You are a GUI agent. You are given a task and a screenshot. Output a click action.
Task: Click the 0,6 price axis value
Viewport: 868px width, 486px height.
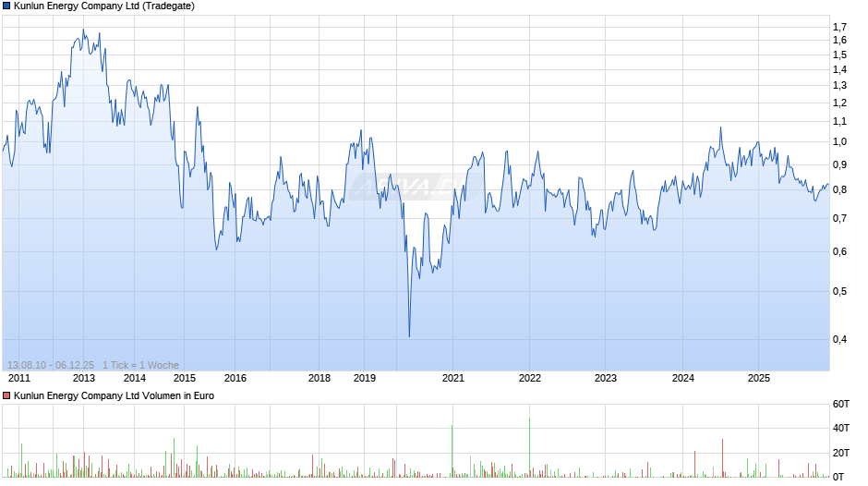point(839,251)
